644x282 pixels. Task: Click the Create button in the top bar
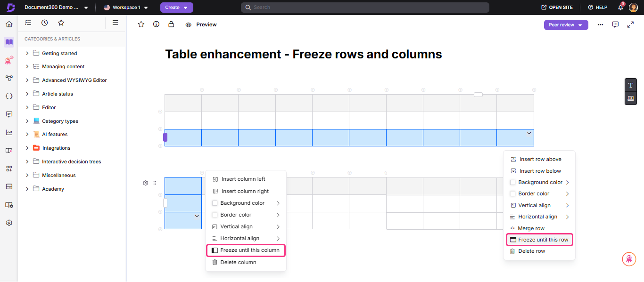176,7
